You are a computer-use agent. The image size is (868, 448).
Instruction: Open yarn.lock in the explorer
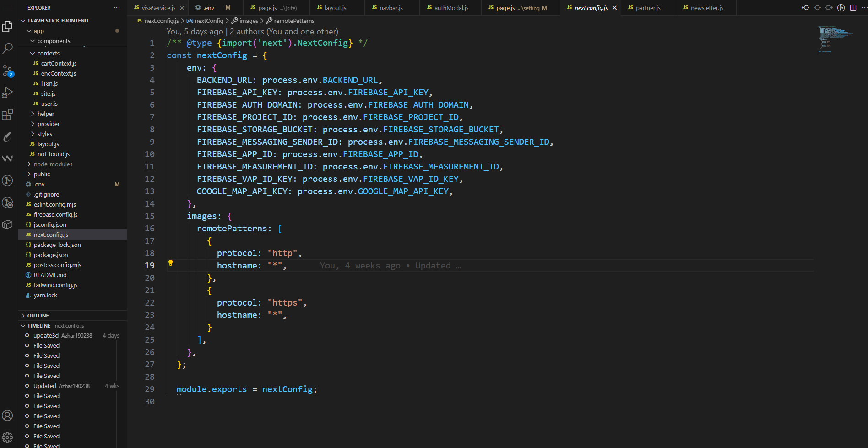coord(73,295)
